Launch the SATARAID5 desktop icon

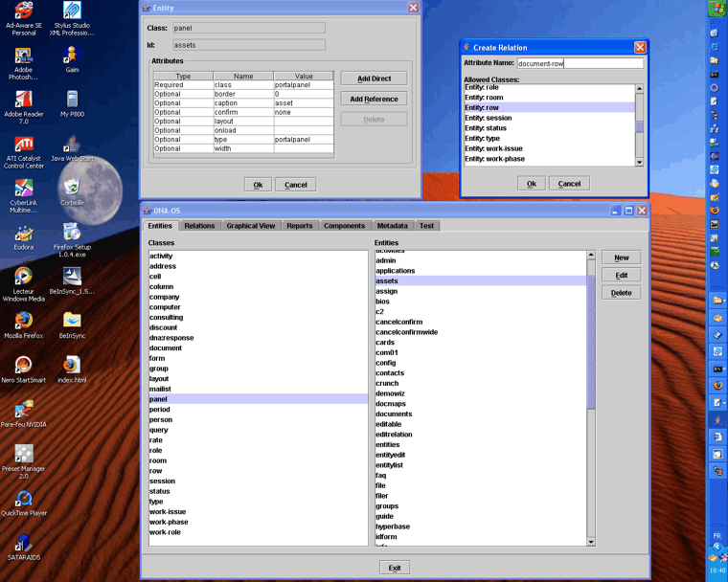pyautogui.click(x=24, y=548)
